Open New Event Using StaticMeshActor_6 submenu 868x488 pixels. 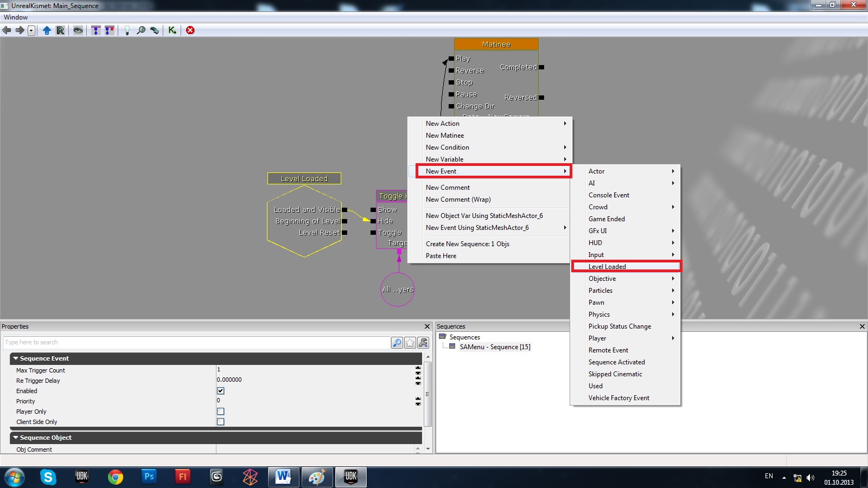click(490, 228)
